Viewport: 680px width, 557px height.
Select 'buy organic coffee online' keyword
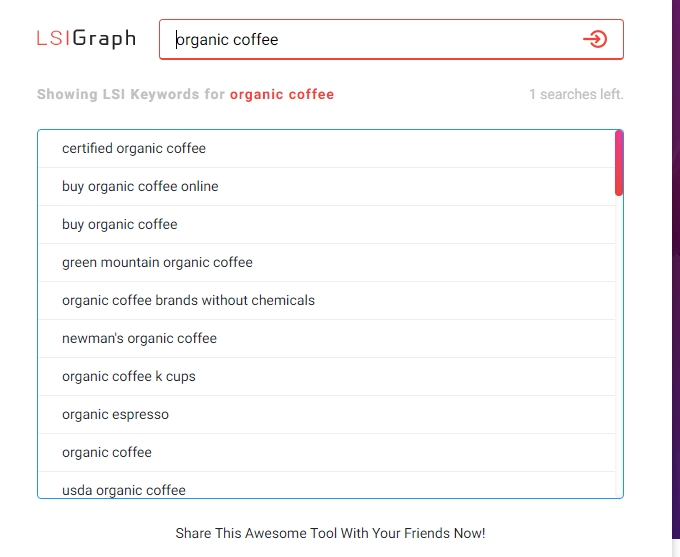140,187
